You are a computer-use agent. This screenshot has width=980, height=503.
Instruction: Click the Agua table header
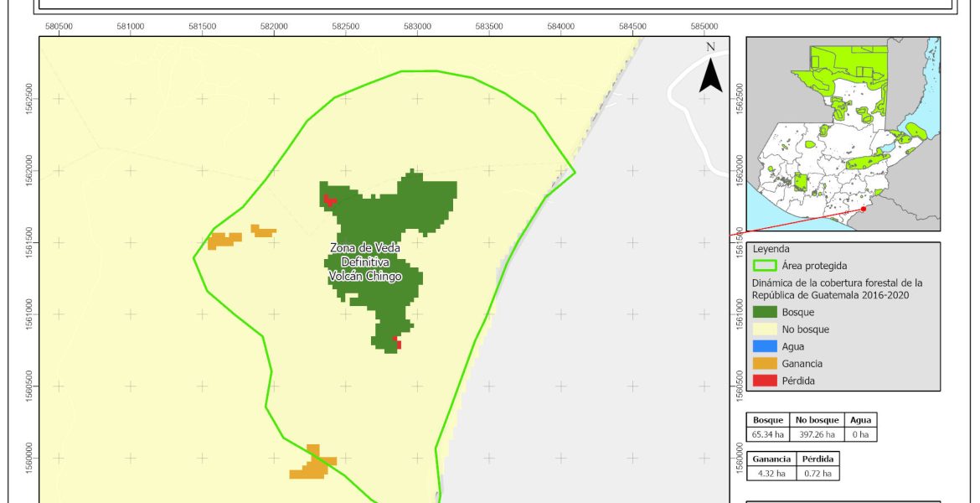[x=860, y=420]
